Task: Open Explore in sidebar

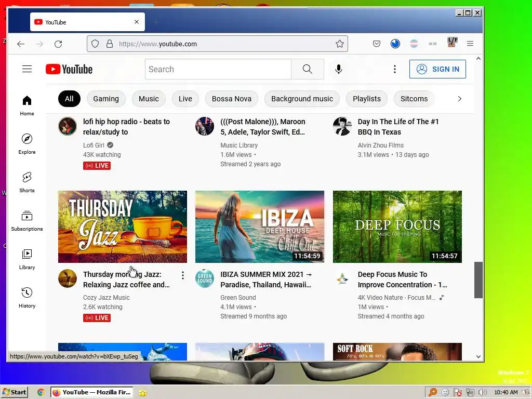Action: point(27,144)
